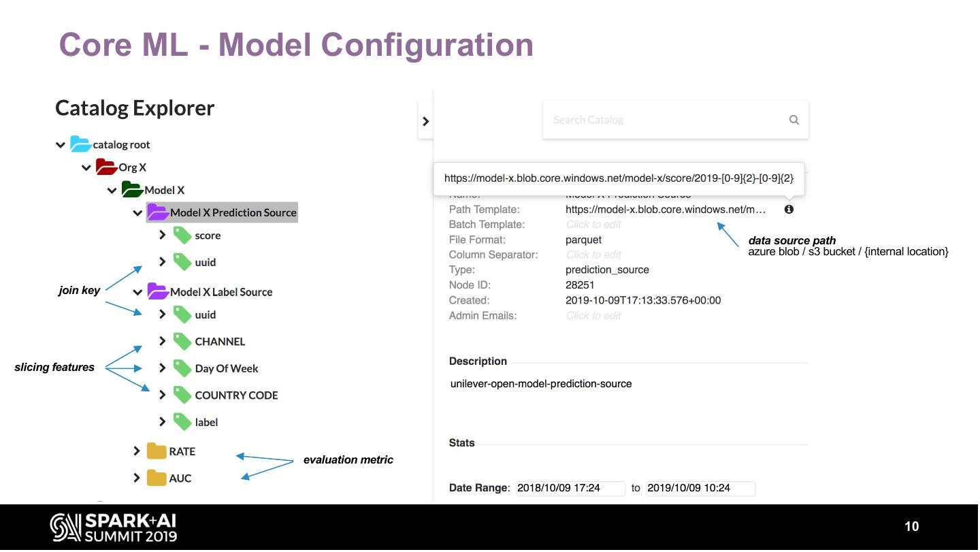980x552 pixels.
Task: Click the search magnifier icon in Search Catalog
Action: click(x=794, y=120)
